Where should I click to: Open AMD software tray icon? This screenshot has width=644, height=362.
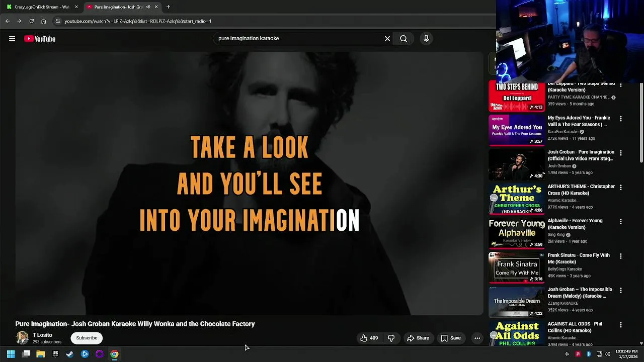(x=578, y=354)
